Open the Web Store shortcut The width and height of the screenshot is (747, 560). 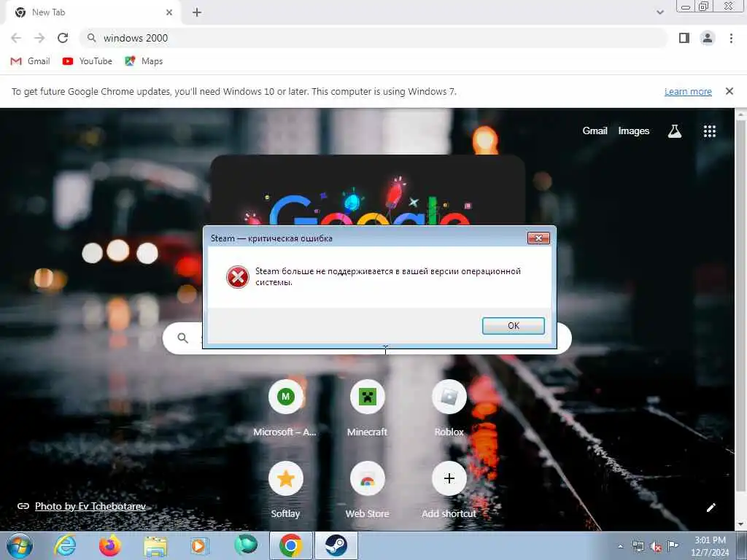click(368, 491)
